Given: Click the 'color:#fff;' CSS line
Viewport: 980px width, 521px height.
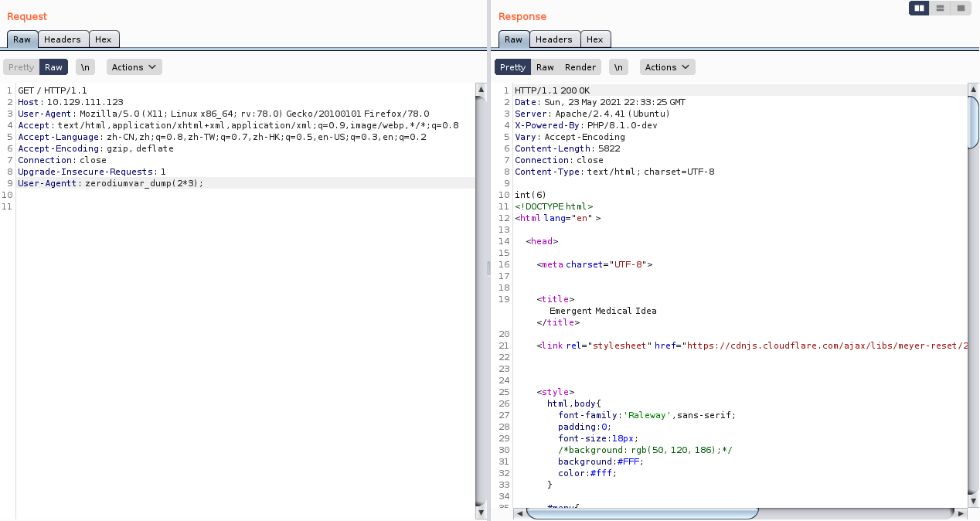Looking at the screenshot, I should [x=587, y=473].
